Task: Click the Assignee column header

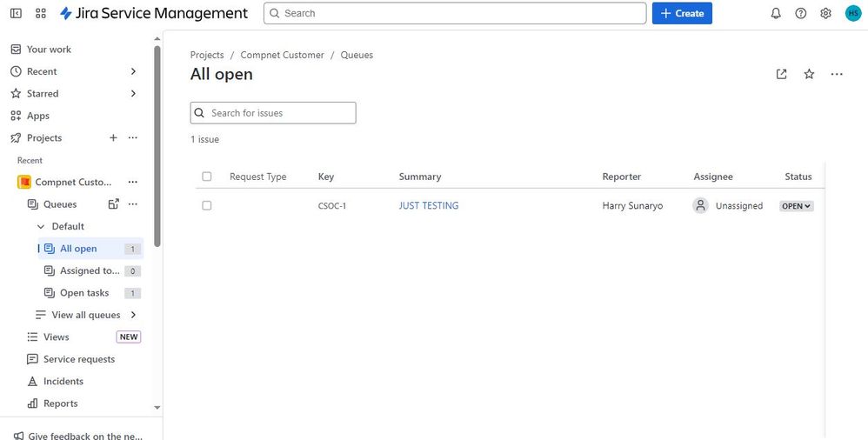Action: click(713, 177)
